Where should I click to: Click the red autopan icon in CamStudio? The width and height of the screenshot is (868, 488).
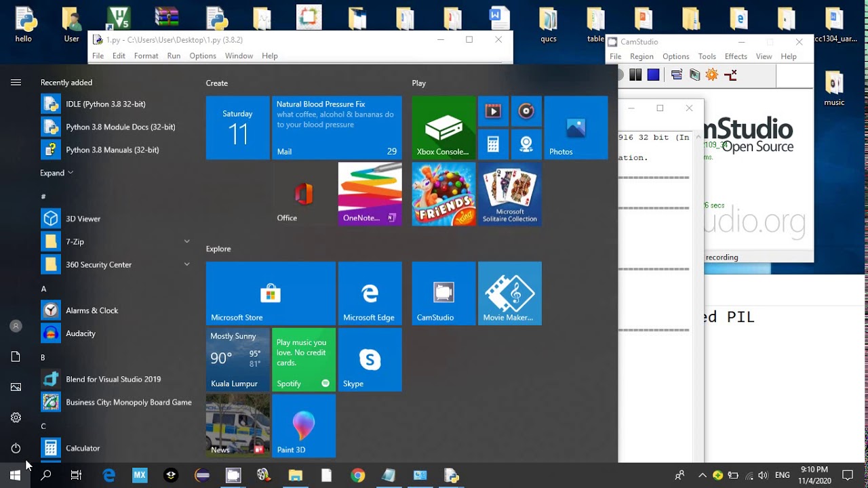click(730, 75)
